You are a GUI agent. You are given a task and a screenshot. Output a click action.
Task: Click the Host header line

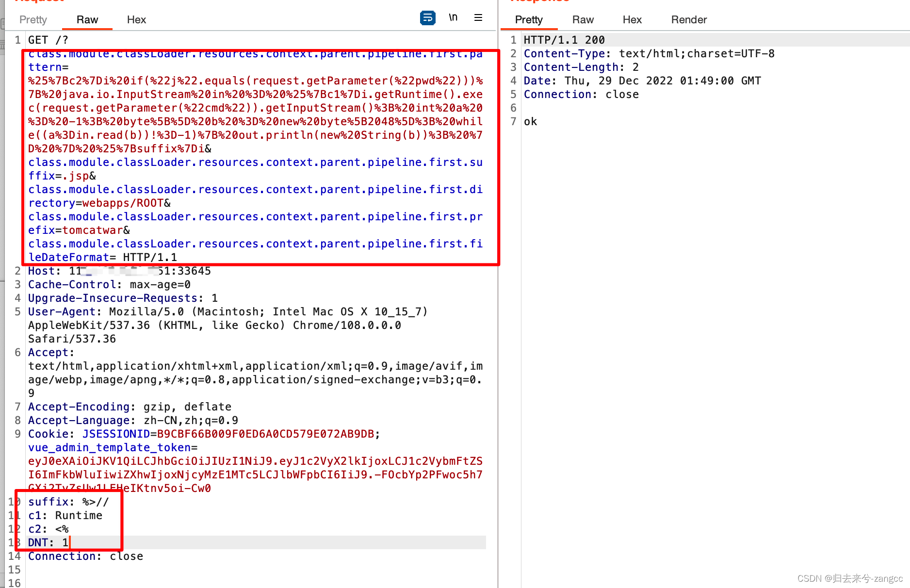[x=119, y=271]
